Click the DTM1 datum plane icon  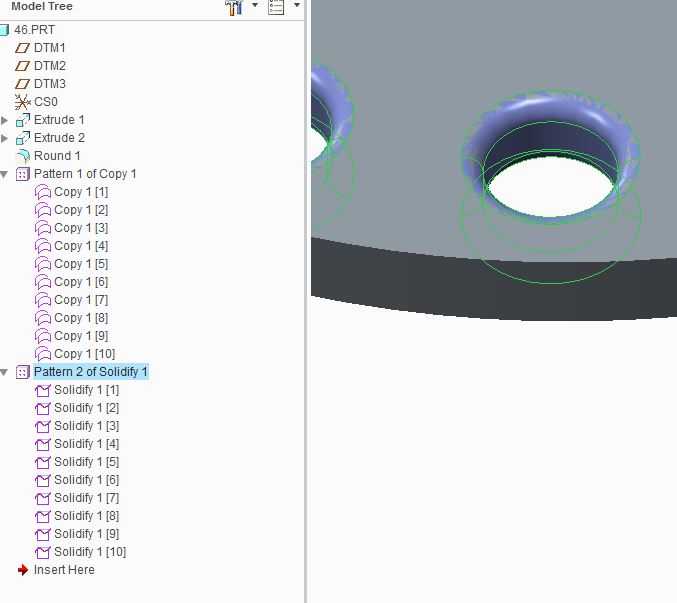click(x=22, y=48)
